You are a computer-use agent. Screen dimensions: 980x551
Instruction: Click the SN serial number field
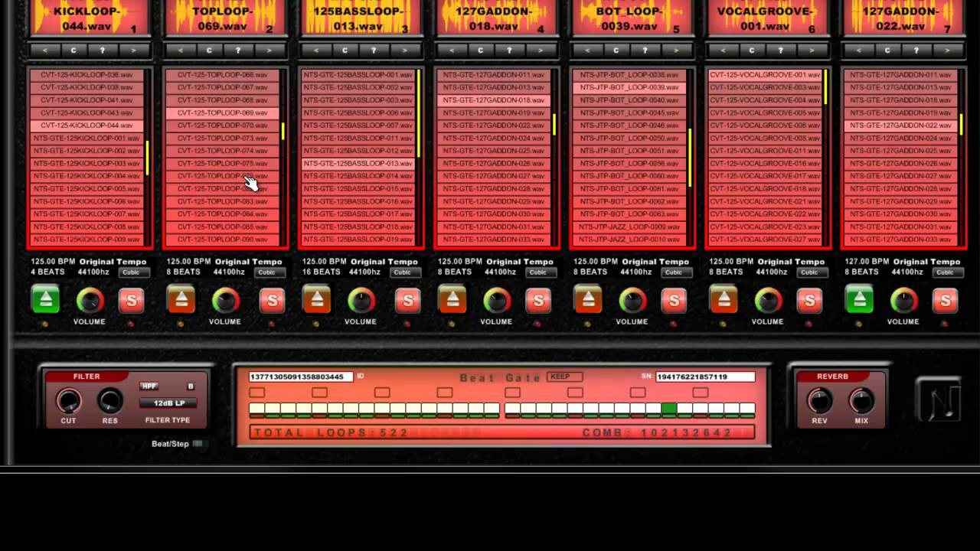point(705,377)
